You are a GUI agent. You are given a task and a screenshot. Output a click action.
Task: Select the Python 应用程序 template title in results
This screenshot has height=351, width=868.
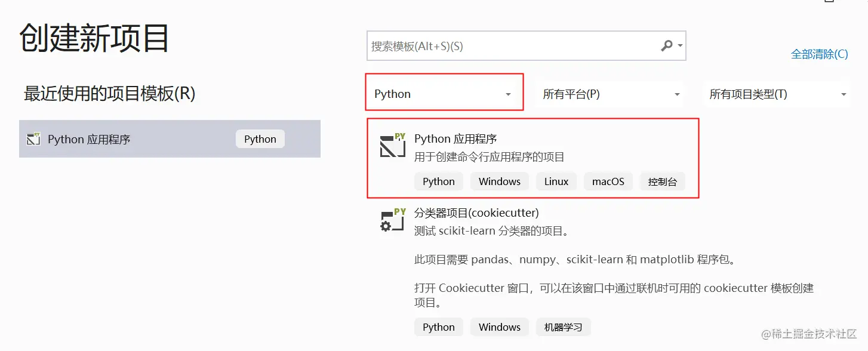[x=455, y=138]
